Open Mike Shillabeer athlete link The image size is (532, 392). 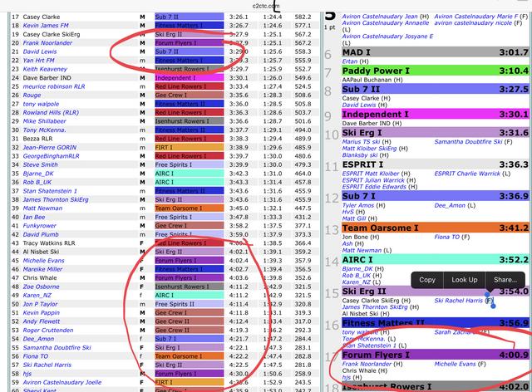[x=44, y=121]
